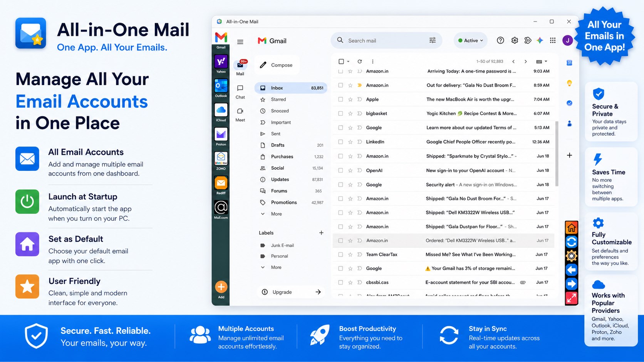644x362 pixels.
Task: Compose a new email
Action: coord(277,65)
